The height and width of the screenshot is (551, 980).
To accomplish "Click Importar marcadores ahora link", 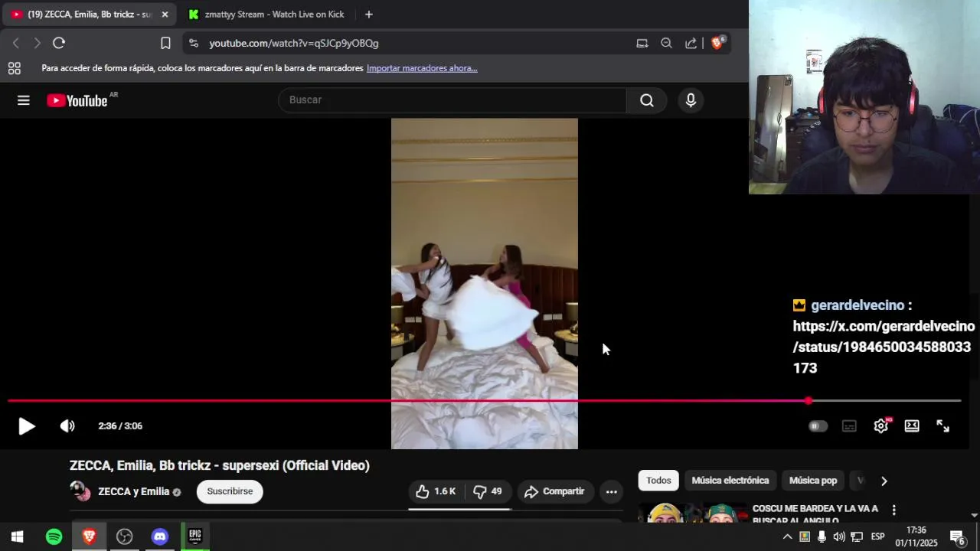I will pos(422,68).
